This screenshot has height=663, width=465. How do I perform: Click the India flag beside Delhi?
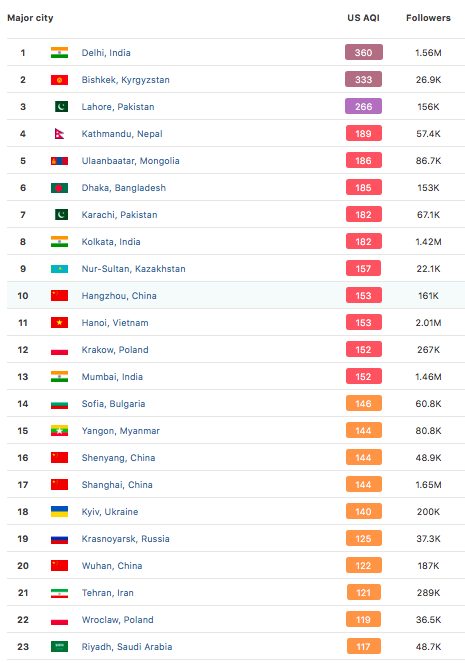click(x=59, y=53)
